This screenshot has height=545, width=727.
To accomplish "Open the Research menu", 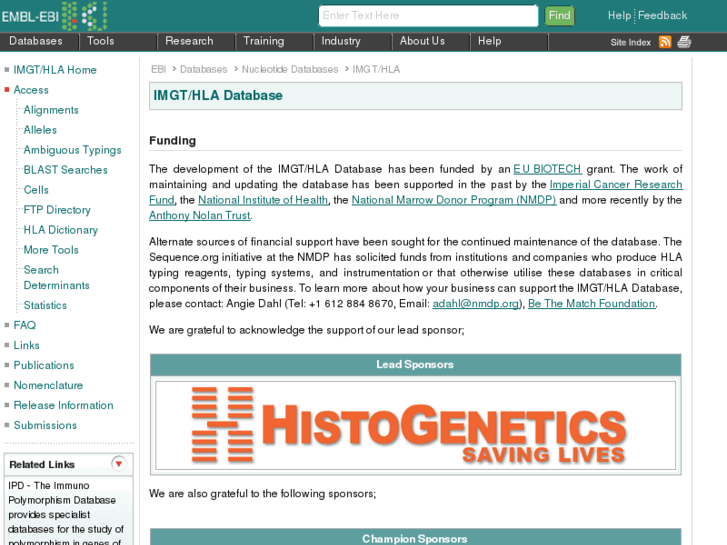I will tap(189, 41).
